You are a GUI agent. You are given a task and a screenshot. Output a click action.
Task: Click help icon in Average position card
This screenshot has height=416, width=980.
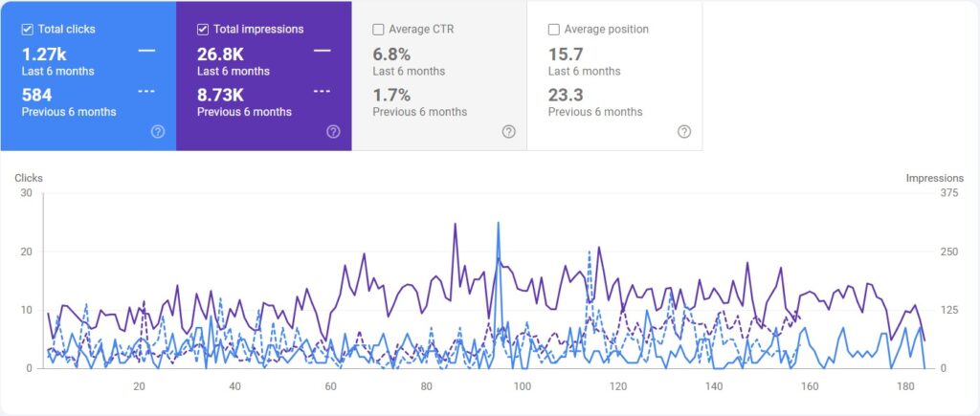pos(684,132)
